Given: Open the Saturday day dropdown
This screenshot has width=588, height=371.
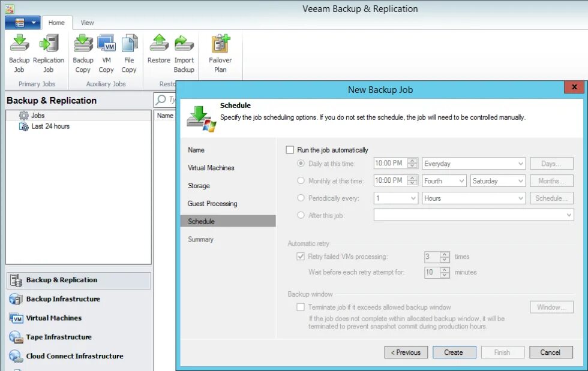Looking at the screenshot, I should coord(498,180).
